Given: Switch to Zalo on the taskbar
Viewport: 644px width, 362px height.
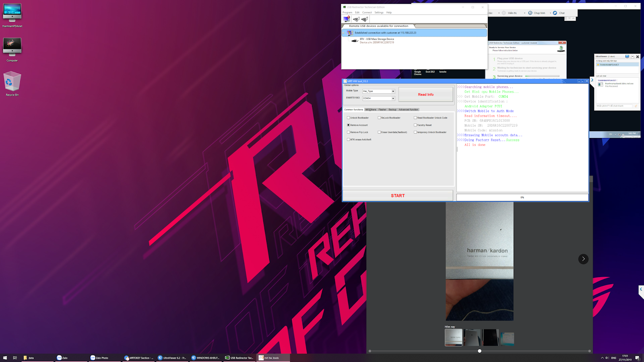Looking at the screenshot, I should pos(71,358).
